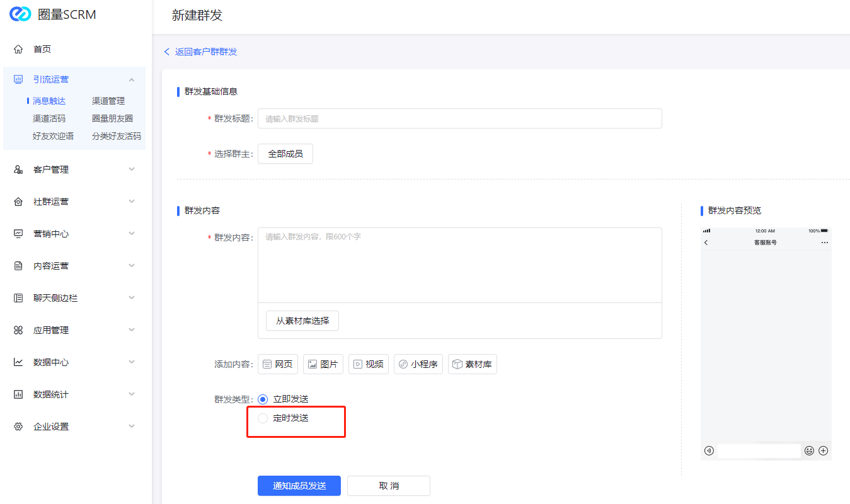
Task: Go to 好友欢迎语 submenu item
Action: coord(53,136)
